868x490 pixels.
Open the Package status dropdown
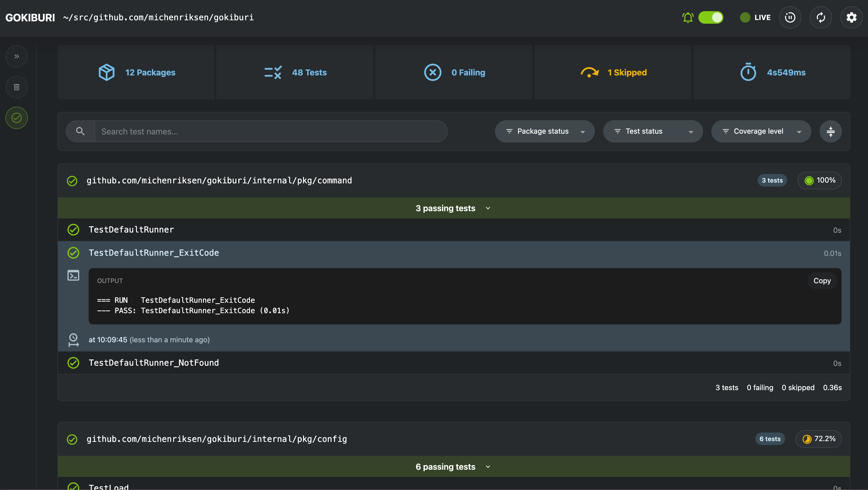(x=544, y=131)
